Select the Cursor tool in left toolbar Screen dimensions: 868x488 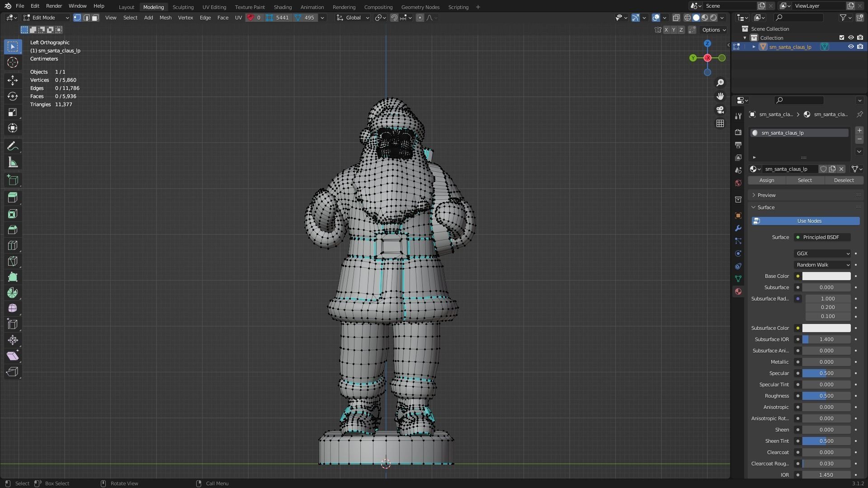point(13,62)
